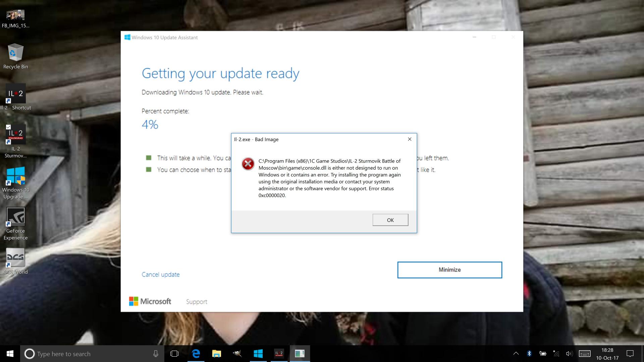644x362 pixels.
Task: Toggle checkbox on IL-2 Sturmovik Stalingrad icon
Action: pyautogui.click(x=8, y=127)
